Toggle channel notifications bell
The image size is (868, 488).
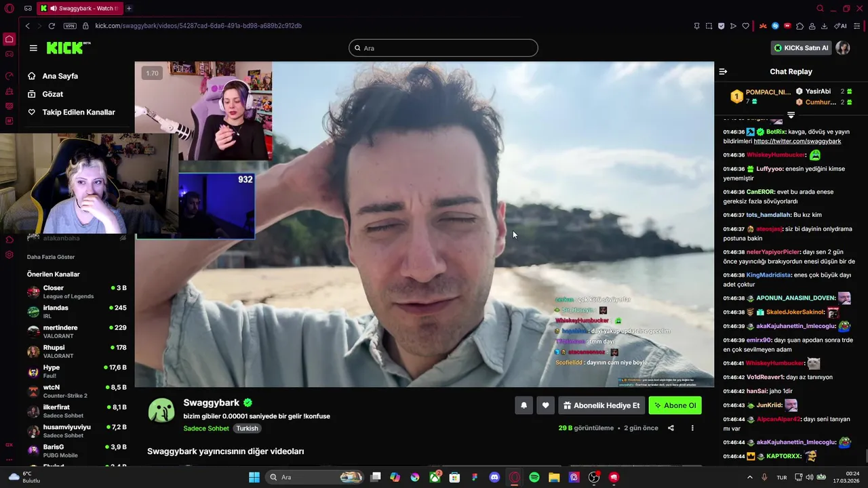524,405
